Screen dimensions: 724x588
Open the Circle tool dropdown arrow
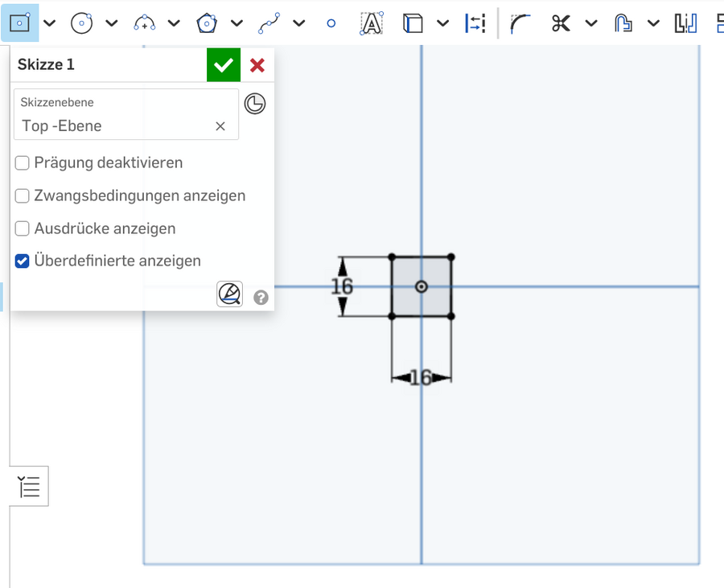click(x=111, y=23)
